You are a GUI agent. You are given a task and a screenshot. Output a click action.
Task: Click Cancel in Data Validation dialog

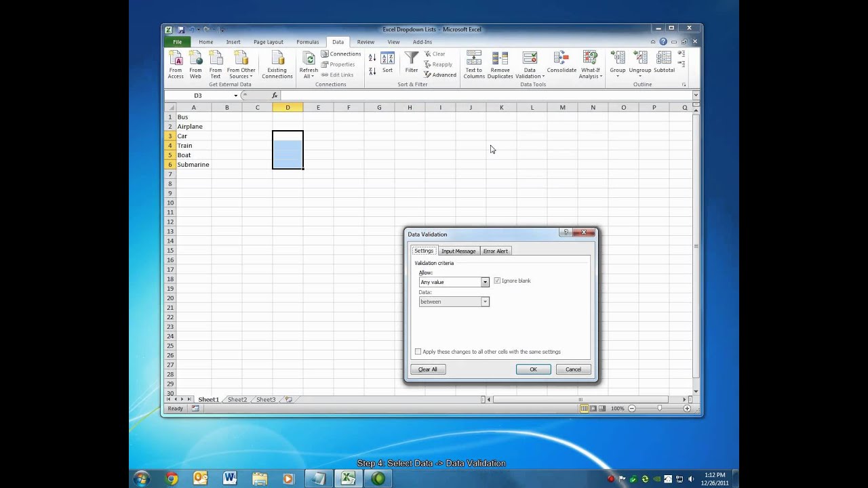point(573,369)
